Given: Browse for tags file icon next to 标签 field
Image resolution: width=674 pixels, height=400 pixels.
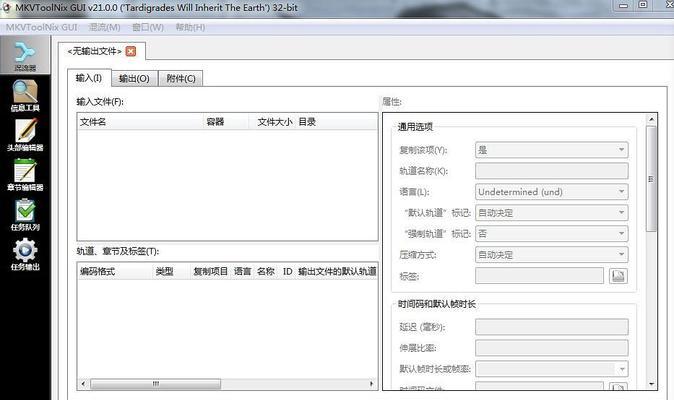Looking at the screenshot, I should click(x=618, y=276).
